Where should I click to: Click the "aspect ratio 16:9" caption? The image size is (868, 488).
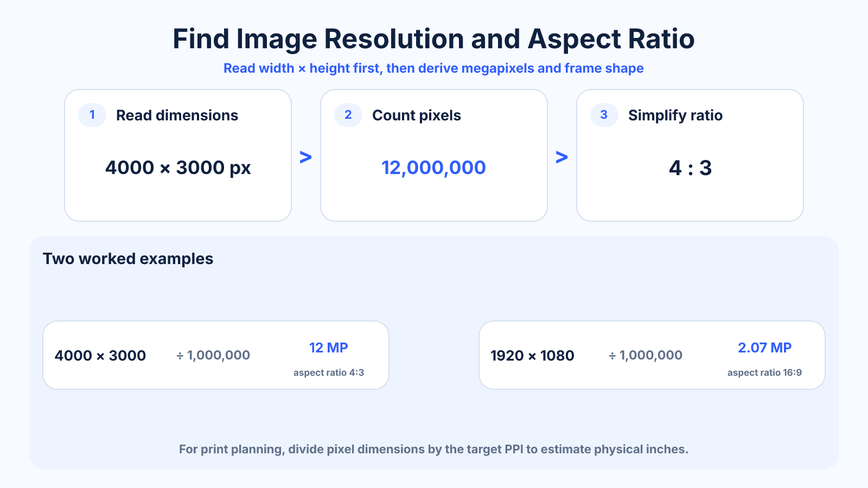click(x=765, y=373)
